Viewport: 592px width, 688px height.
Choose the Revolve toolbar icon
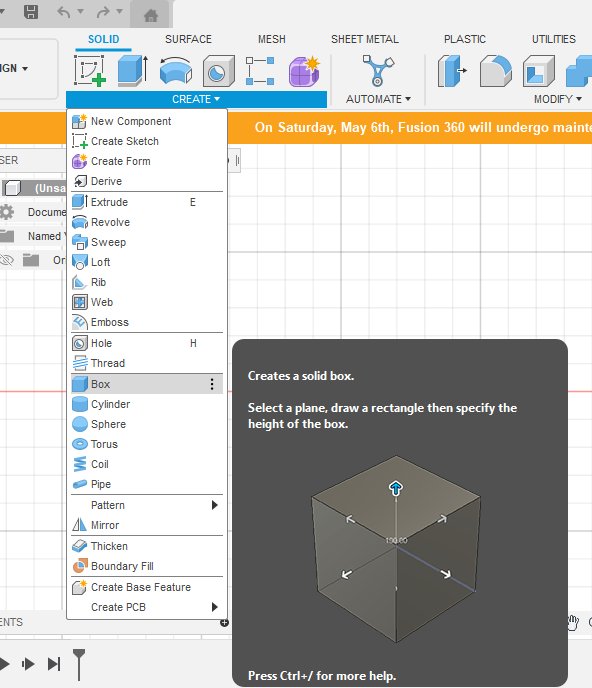[176, 71]
